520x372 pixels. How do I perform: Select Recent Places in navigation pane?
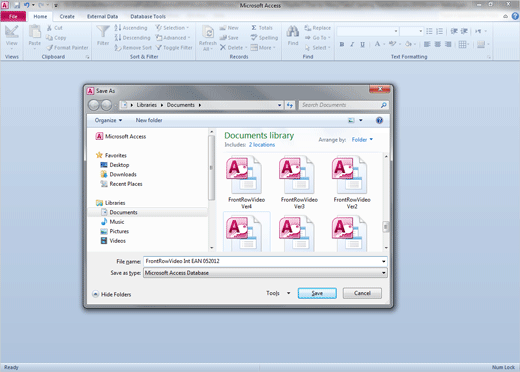(121, 184)
